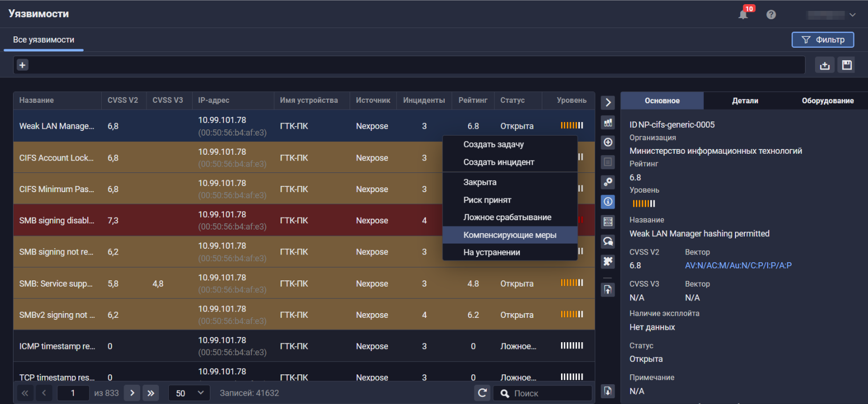Click the bar chart icon in side toolbar
This screenshot has height=404, width=868.
tap(608, 123)
